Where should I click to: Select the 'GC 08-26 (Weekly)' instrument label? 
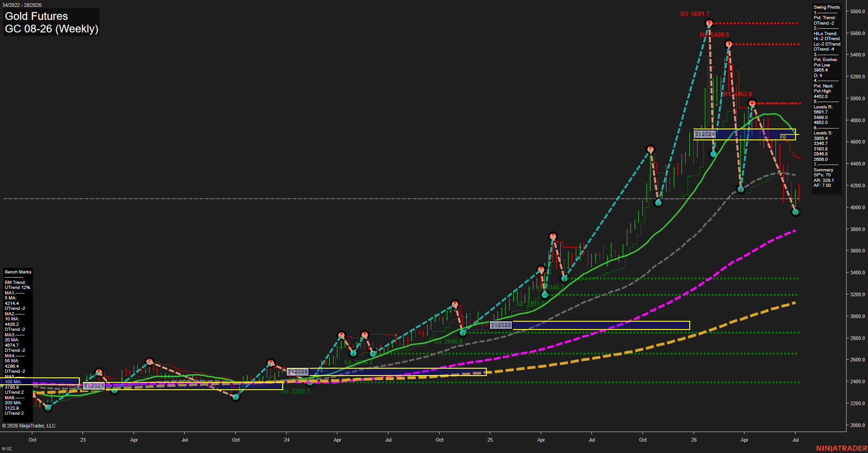(x=52, y=29)
